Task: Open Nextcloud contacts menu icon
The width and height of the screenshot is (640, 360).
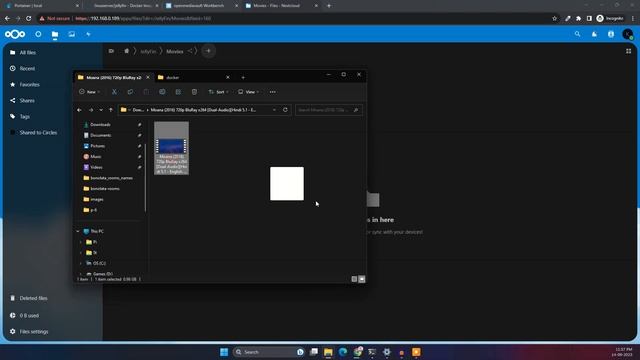Action: 611,34
